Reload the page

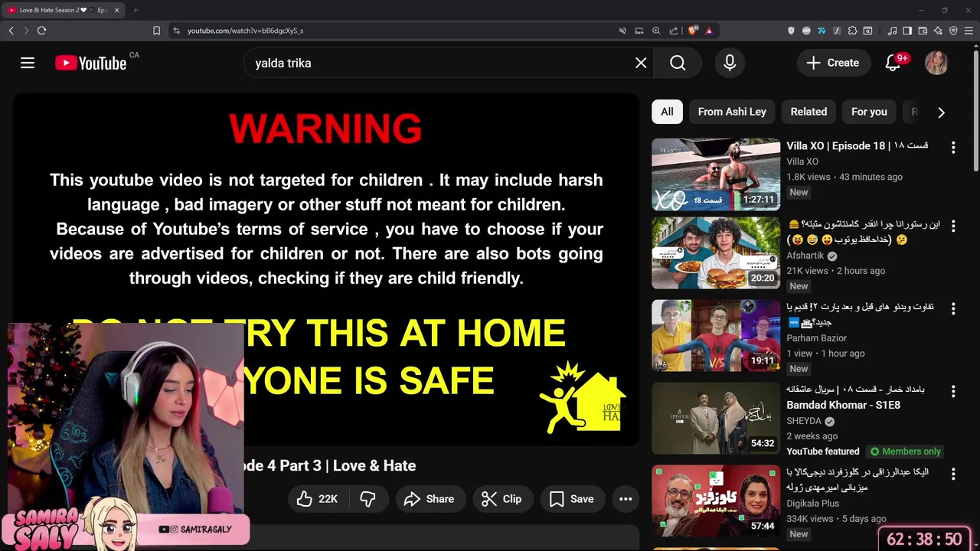coord(41,31)
